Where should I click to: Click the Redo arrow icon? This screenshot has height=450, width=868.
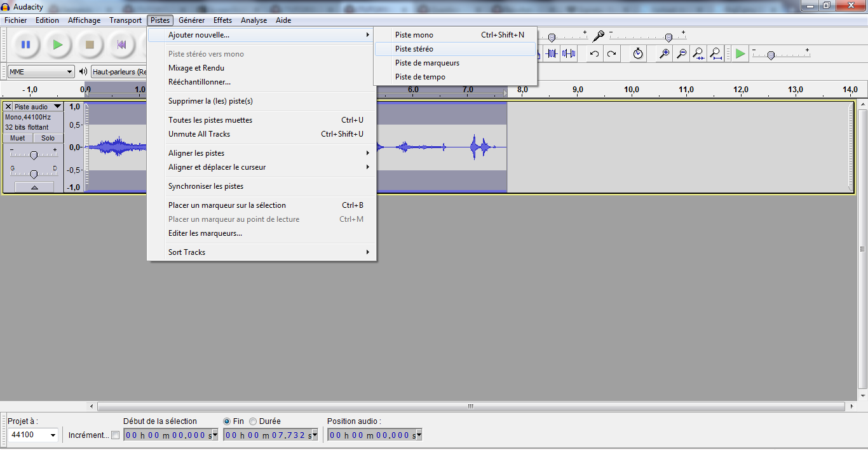pyautogui.click(x=611, y=54)
